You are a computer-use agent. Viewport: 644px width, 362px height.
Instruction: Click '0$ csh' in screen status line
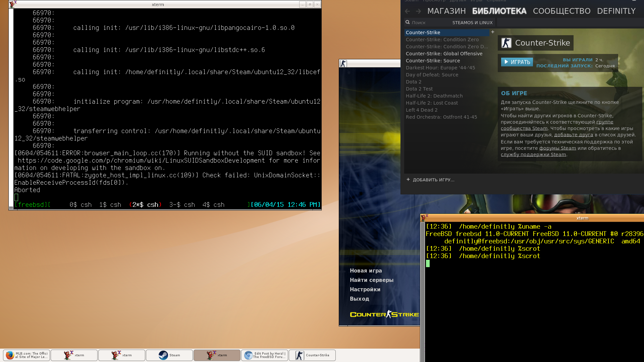pos(80,205)
